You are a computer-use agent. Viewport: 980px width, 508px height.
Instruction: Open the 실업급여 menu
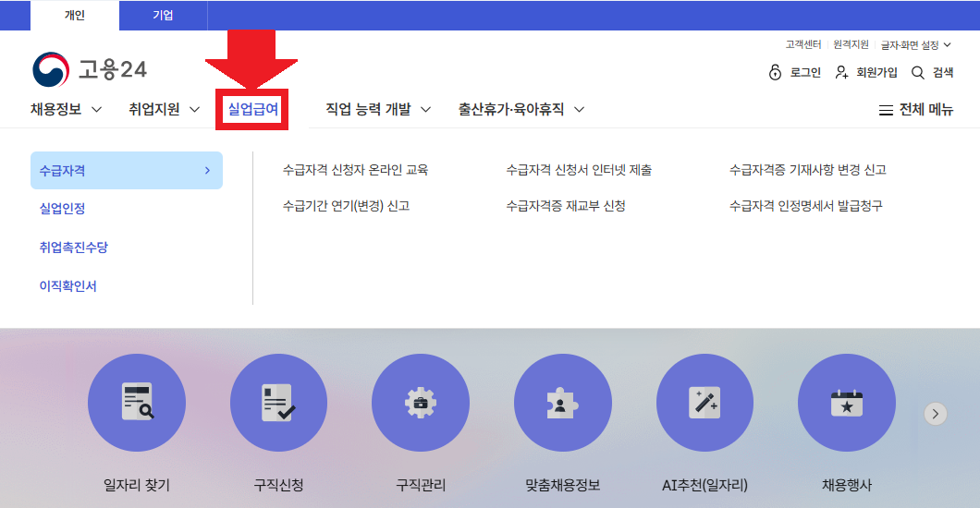[x=252, y=109]
